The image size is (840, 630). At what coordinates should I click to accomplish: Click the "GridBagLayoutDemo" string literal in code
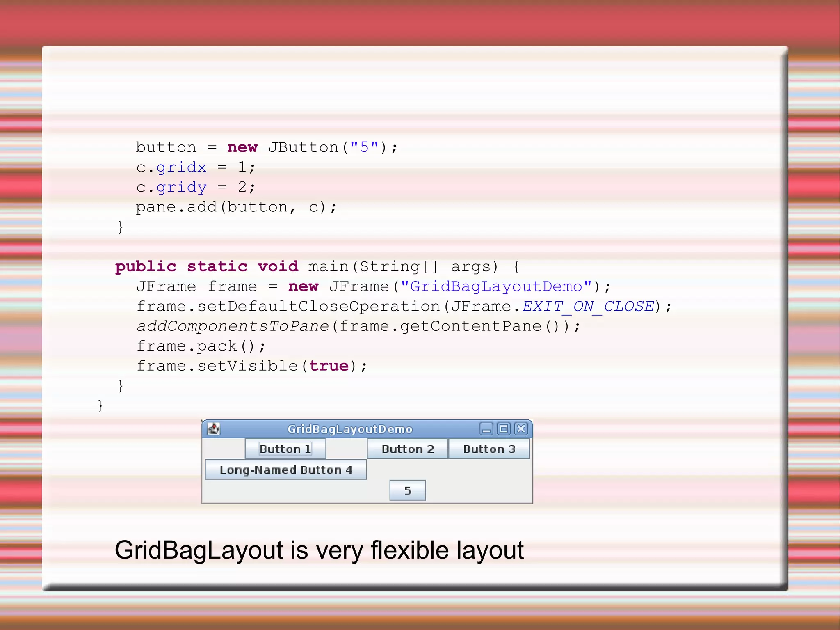(x=496, y=286)
